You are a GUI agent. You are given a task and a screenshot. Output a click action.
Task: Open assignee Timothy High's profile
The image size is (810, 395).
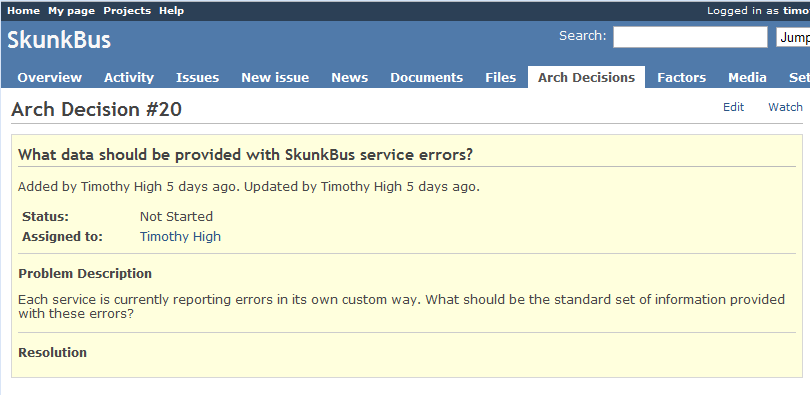(180, 236)
